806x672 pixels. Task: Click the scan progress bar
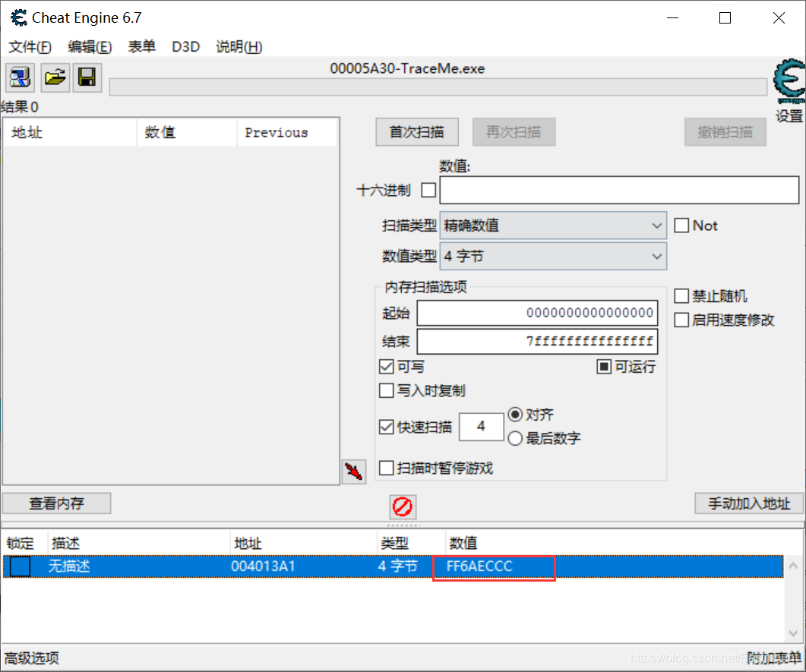(438, 87)
